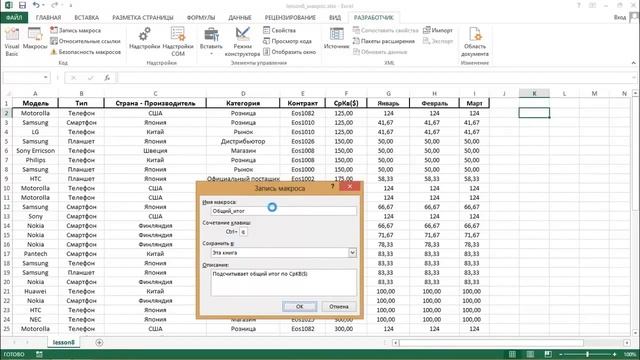Zoom in with plus button
The height and width of the screenshot is (360, 640).
click(x=614, y=354)
